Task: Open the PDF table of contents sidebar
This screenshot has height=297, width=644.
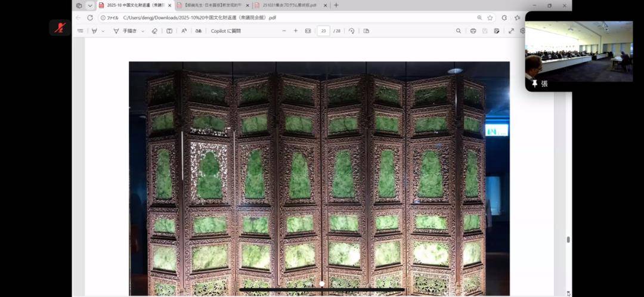Action: 80,31
